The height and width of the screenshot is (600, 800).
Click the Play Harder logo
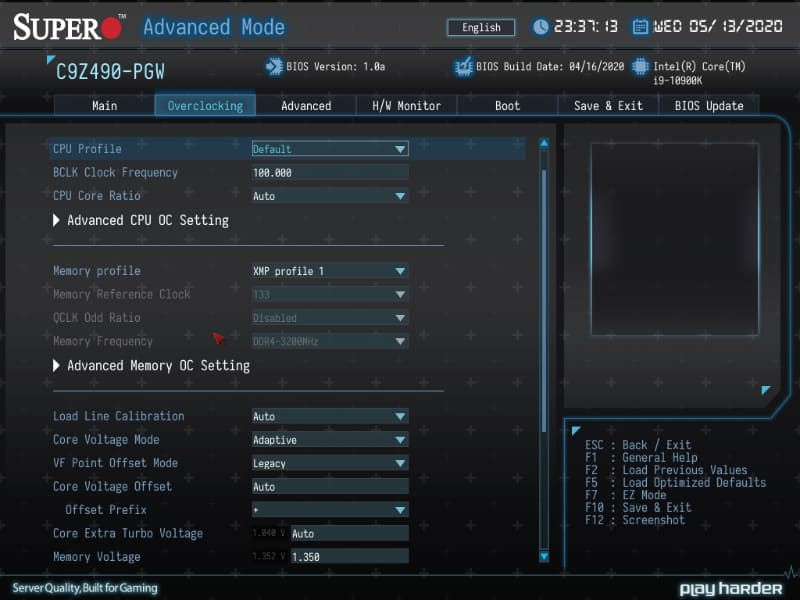731,588
